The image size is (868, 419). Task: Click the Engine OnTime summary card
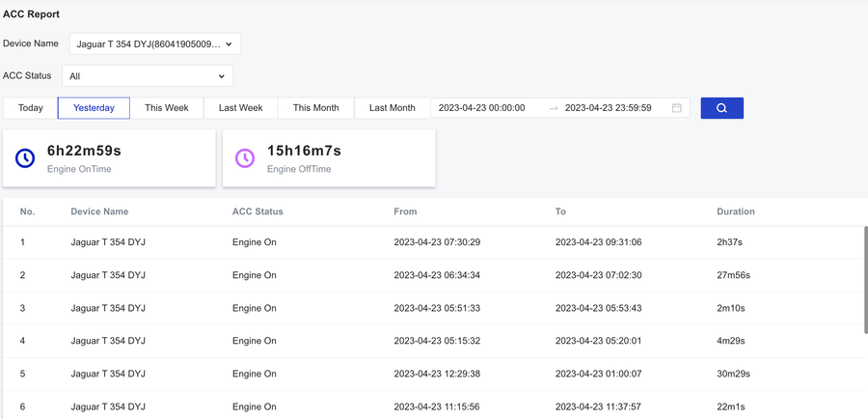pyautogui.click(x=109, y=158)
